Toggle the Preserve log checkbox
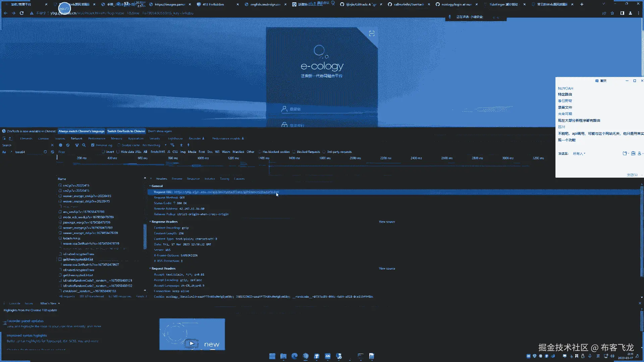 93,145
